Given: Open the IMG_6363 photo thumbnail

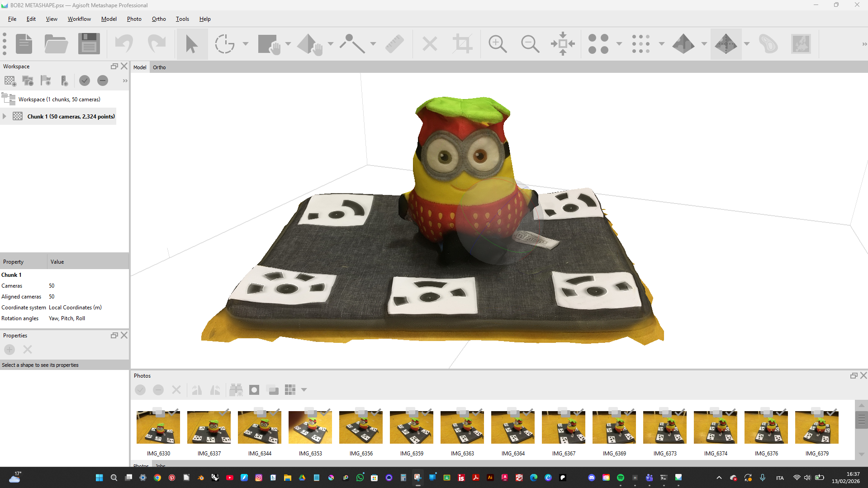Looking at the screenshot, I should tap(462, 427).
